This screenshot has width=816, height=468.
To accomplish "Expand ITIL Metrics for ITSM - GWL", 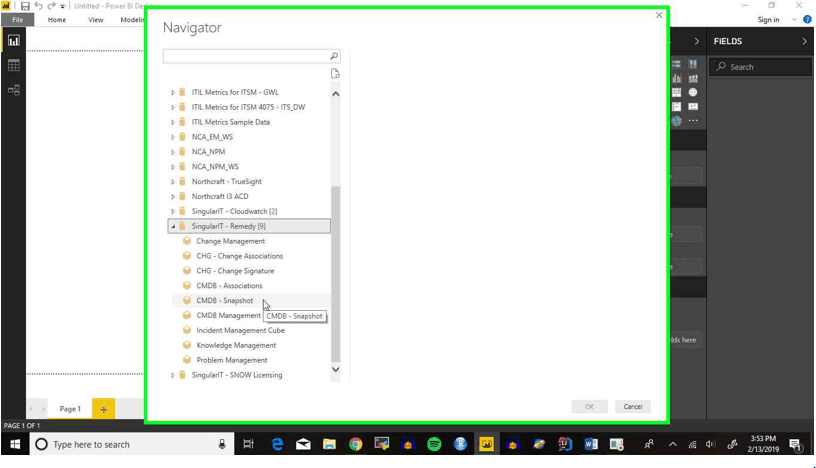I will (173, 92).
